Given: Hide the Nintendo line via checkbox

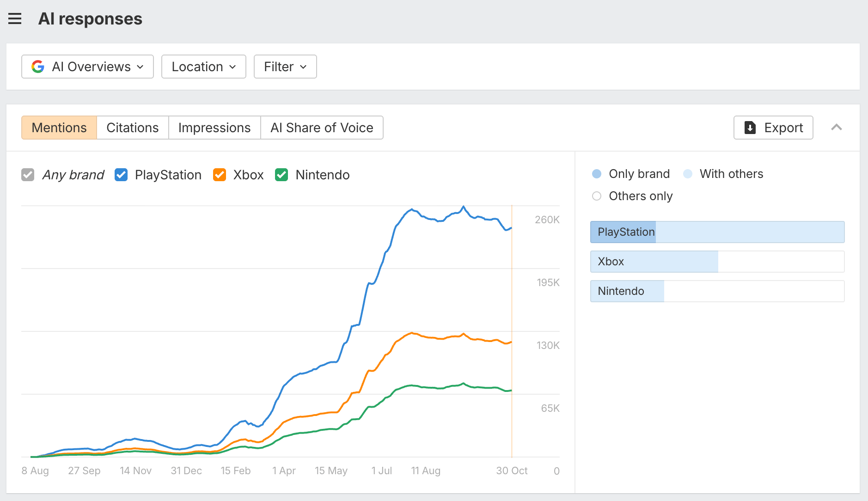Looking at the screenshot, I should coord(281,175).
